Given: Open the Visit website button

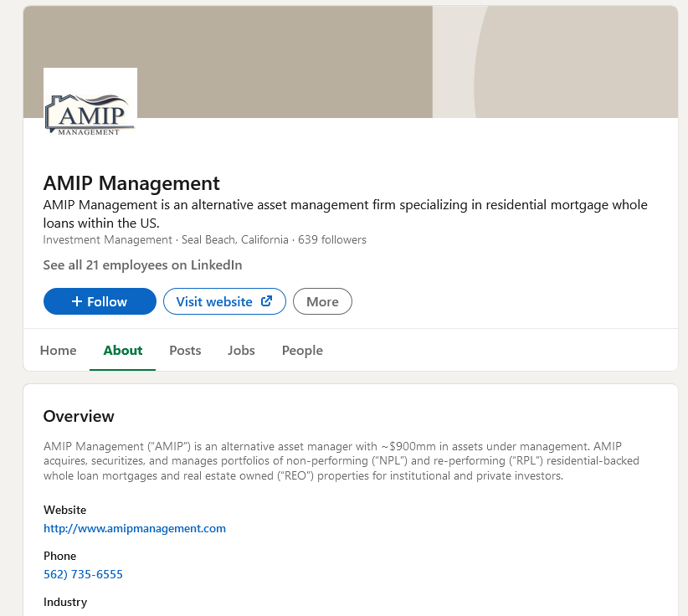Looking at the screenshot, I should pyautogui.click(x=224, y=301).
